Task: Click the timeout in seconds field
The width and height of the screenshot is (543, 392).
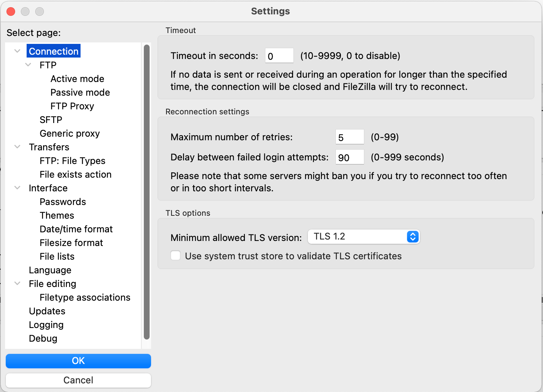Action: [x=279, y=56]
